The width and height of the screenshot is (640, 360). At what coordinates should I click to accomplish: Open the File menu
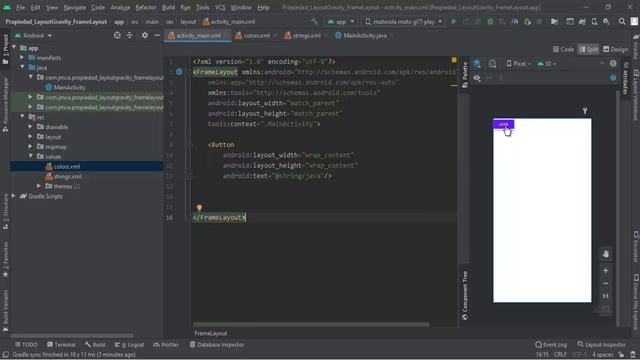(x=20, y=7)
